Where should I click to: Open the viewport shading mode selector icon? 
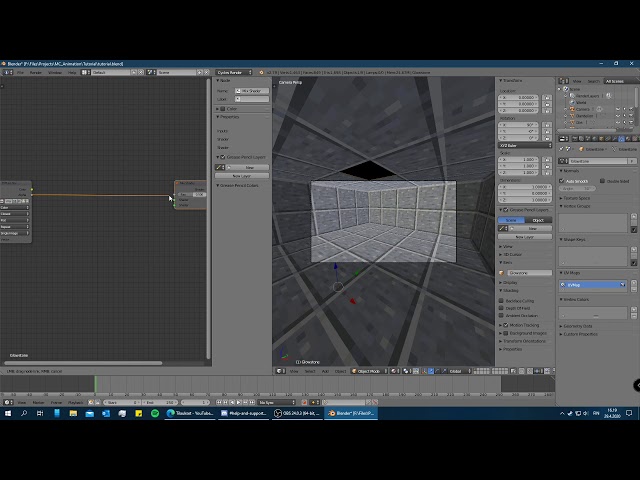click(x=395, y=371)
